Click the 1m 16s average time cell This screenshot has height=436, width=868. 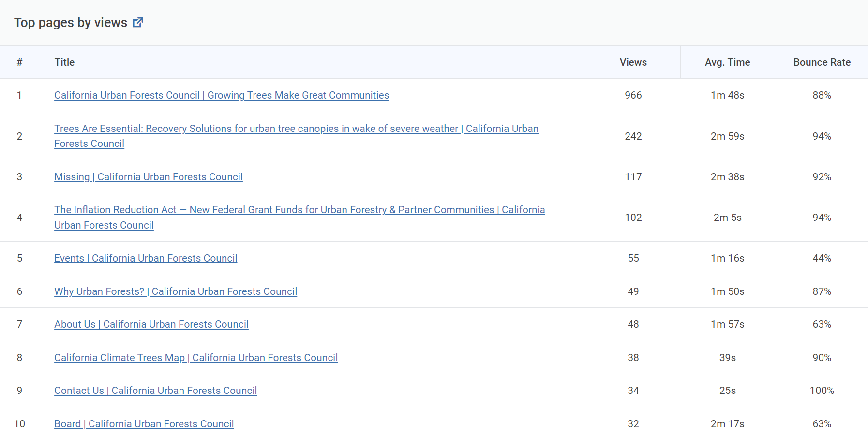728,258
